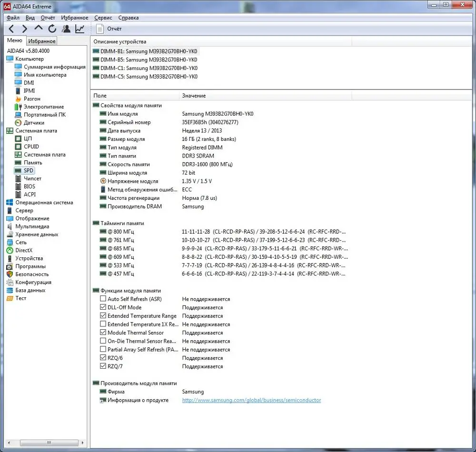Toggle Extended Temperature Range checkbox
Screen dimensions: 476x452
tap(103, 315)
